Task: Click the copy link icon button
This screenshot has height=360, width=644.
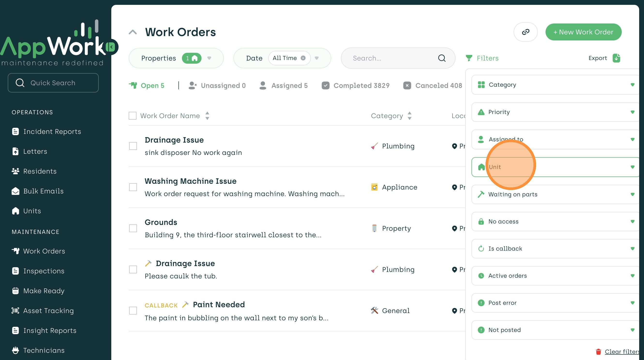Action: [x=525, y=32]
